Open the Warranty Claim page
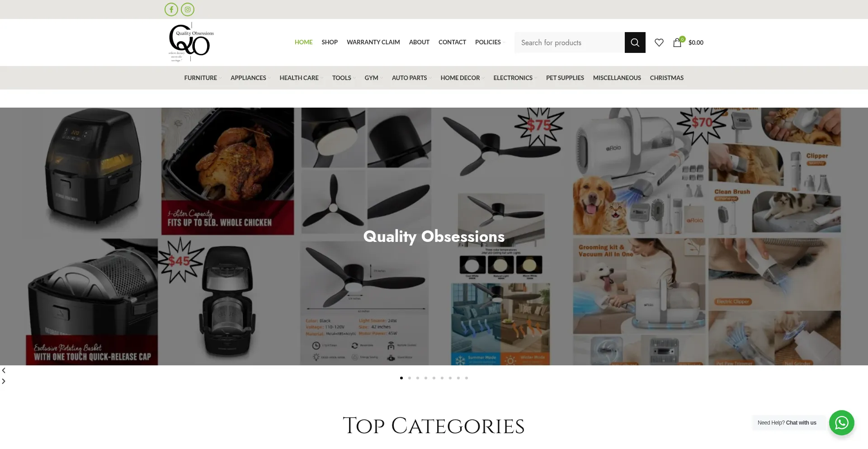This screenshot has height=449, width=868. point(373,42)
